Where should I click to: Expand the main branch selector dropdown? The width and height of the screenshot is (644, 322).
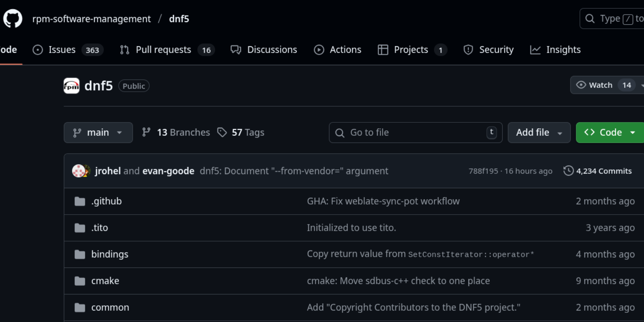[98, 132]
